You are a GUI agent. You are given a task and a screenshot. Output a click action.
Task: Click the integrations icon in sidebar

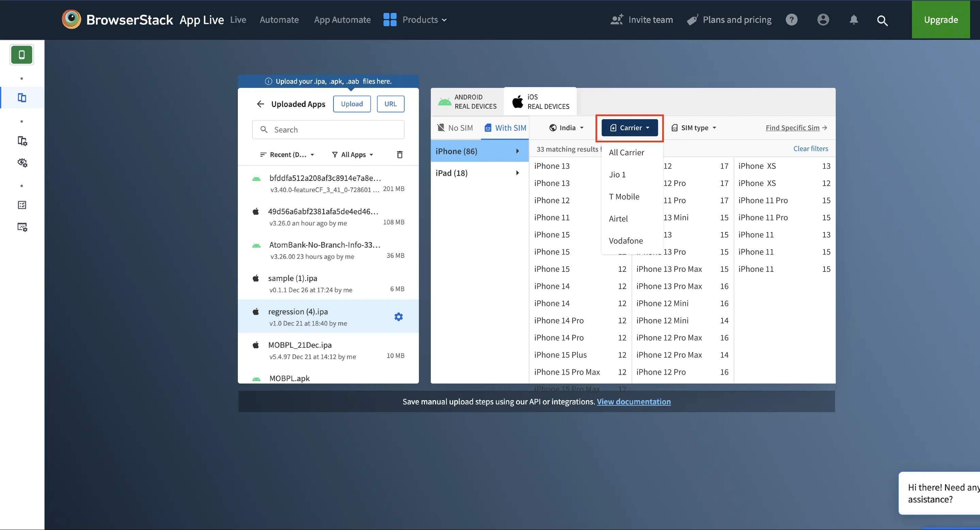coord(21,227)
